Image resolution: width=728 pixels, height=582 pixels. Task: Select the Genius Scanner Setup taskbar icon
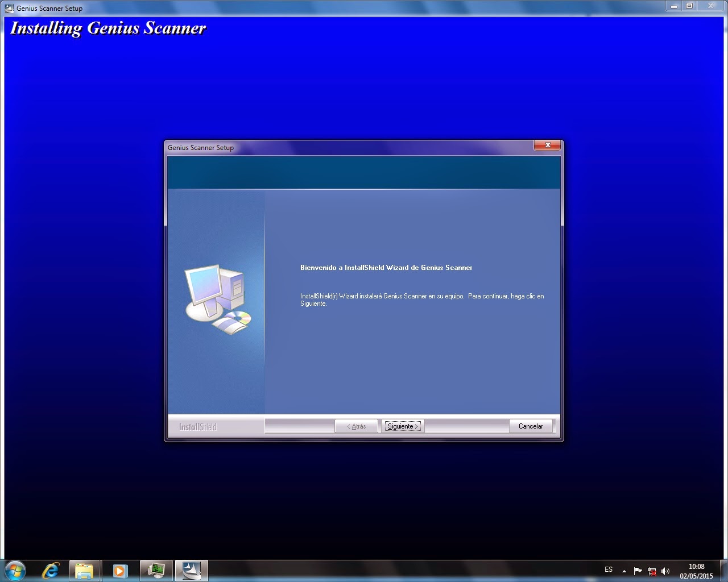[191, 570]
